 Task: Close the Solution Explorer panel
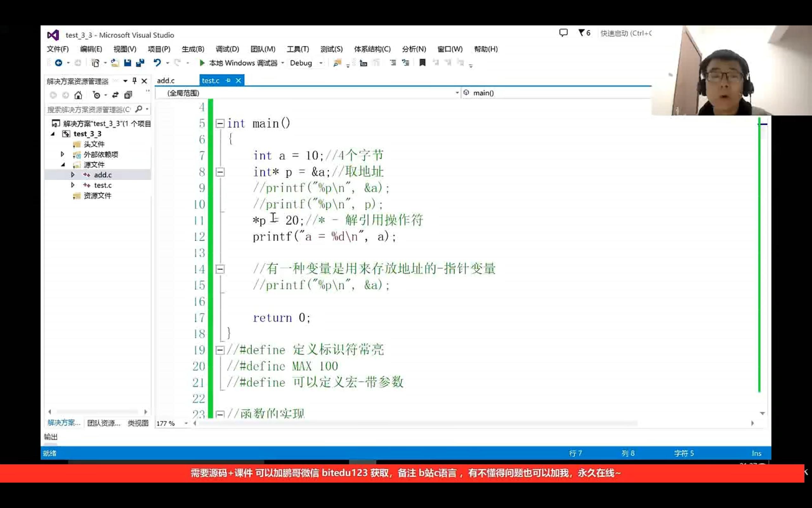click(144, 81)
